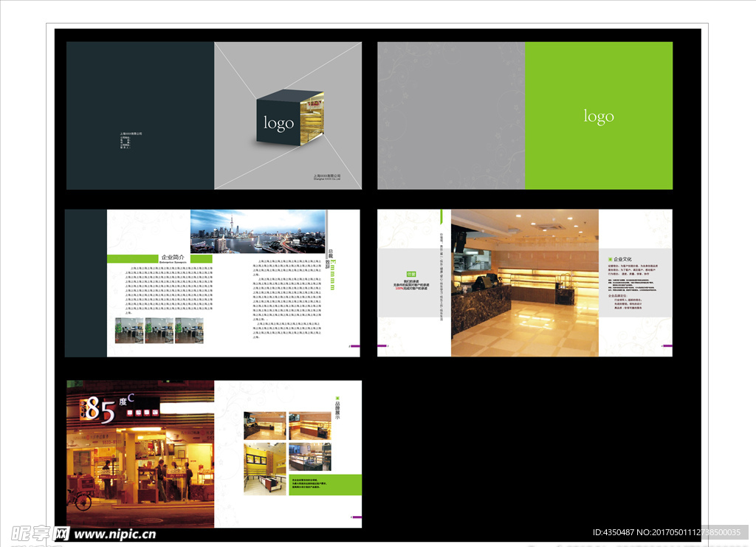
Task: Open the top-left brand showcase photo
Action: (264, 426)
